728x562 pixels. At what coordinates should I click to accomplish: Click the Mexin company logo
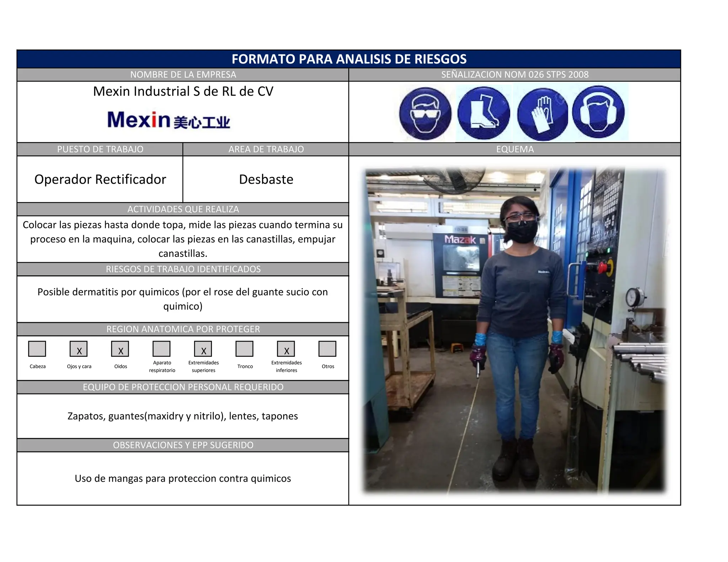pyautogui.click(x=168, y=120)
